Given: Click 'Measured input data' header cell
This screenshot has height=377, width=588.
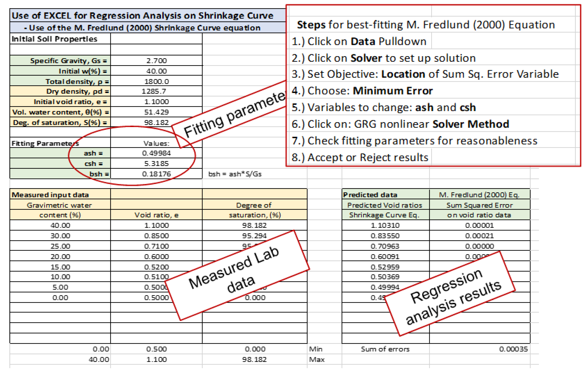Looking at the screenshot, I should 50,195.
